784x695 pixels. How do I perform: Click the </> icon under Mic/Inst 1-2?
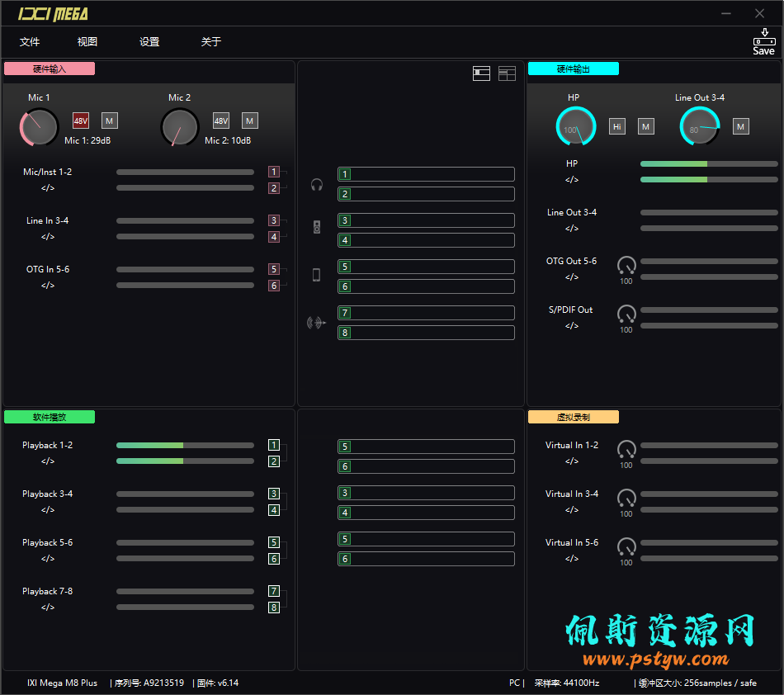48,188
